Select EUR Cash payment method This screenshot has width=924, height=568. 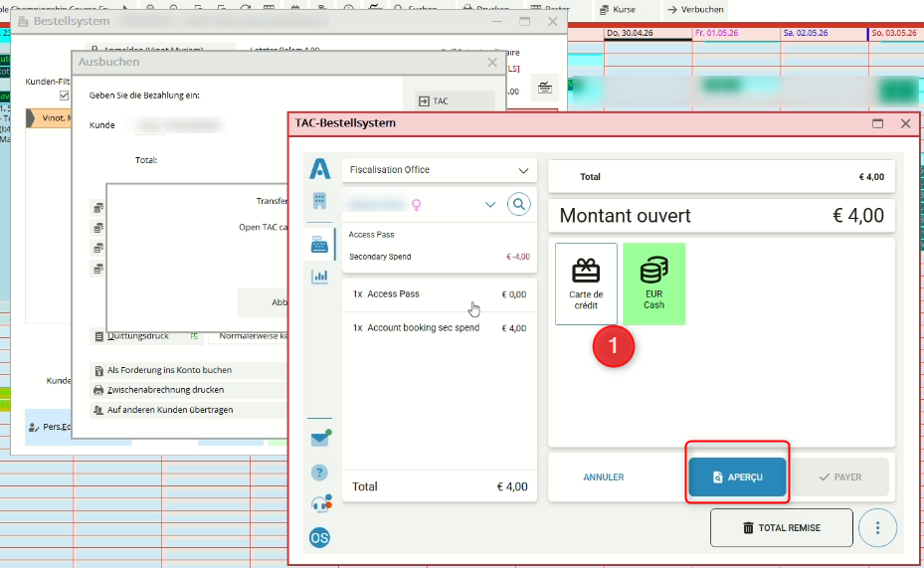[x=653, y=284]
